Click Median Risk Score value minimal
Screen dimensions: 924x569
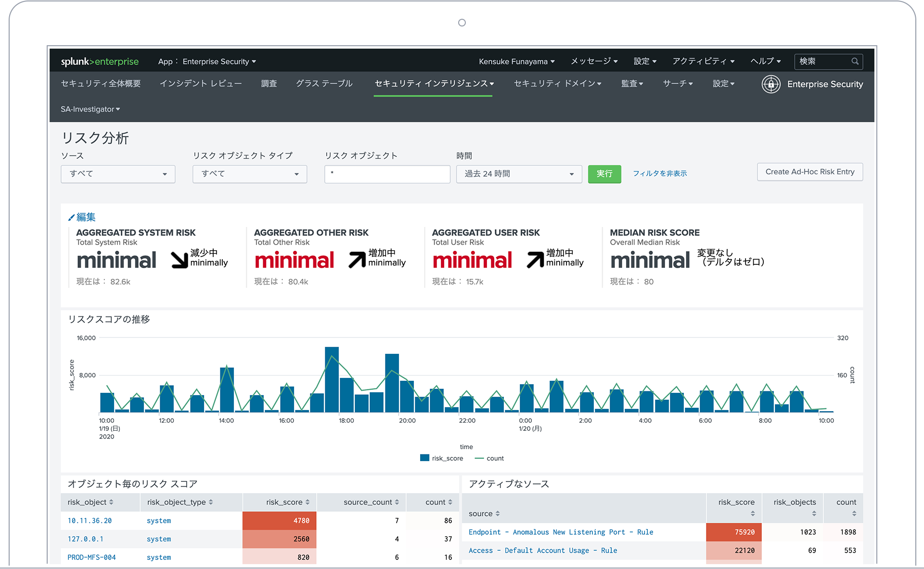point(650,260)
